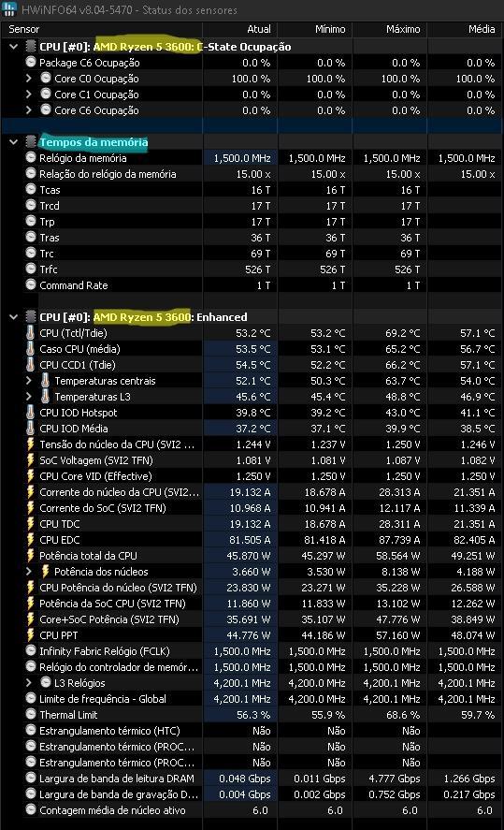The height and width of the screenshot is (830, 504).
Task: Click the lightning icon of SoC Voltagem
Action: 31,460
